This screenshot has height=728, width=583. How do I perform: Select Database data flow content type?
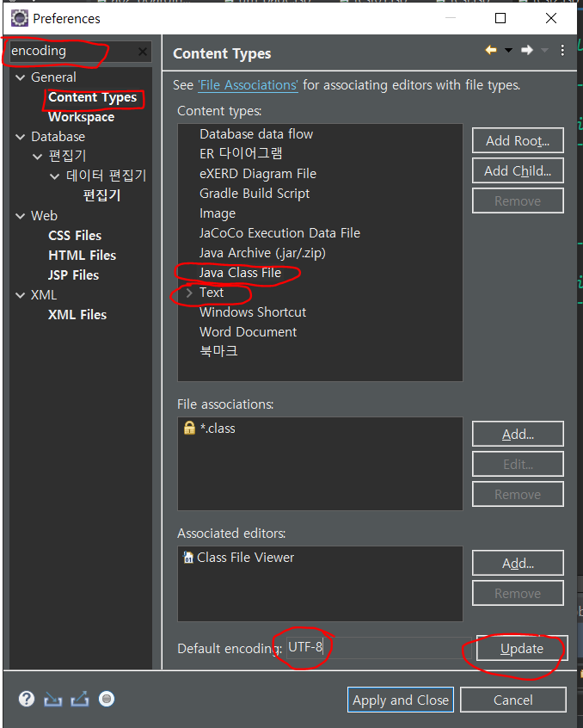point(256,134)
